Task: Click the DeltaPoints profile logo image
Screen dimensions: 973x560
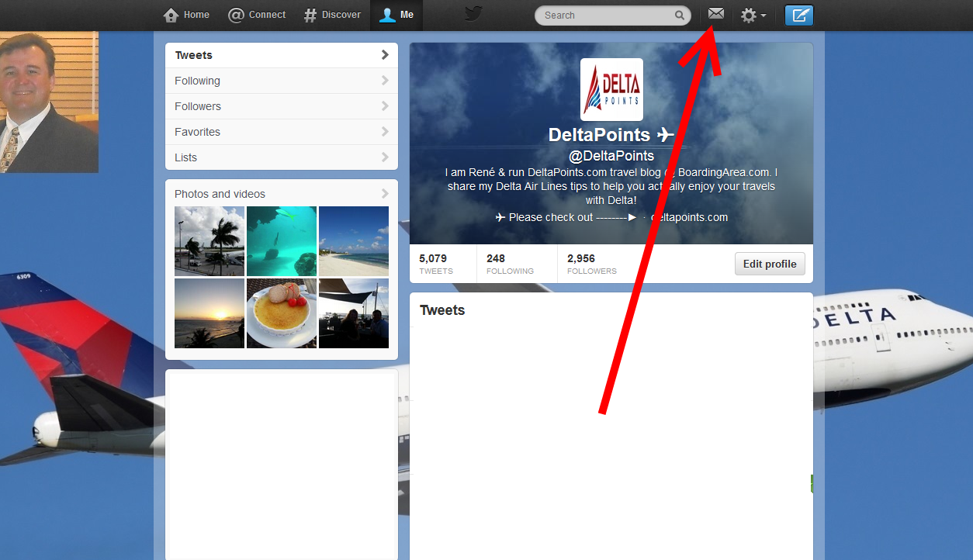Action: pyautogui.click(x=611, y=89)
